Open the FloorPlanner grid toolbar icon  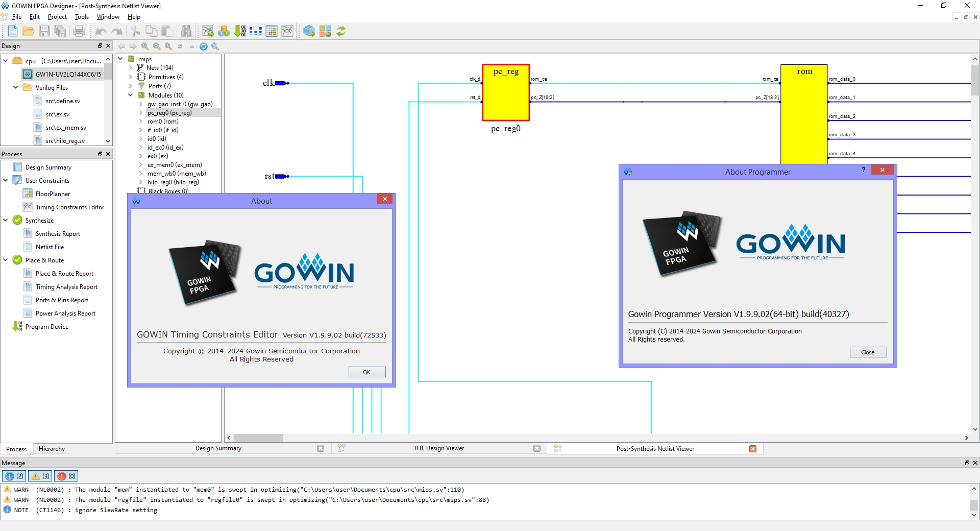pos(272,31)
